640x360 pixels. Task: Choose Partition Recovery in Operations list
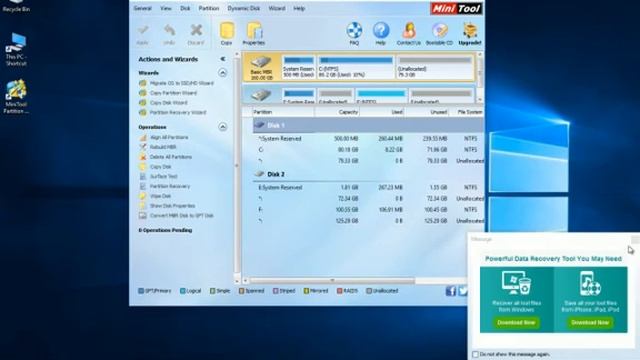point(164,187)
